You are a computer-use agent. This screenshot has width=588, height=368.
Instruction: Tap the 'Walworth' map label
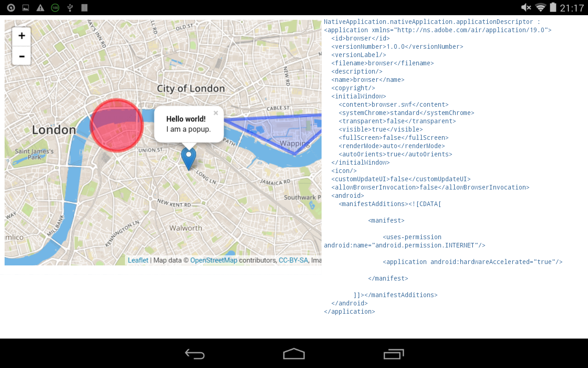pos(186,228)
